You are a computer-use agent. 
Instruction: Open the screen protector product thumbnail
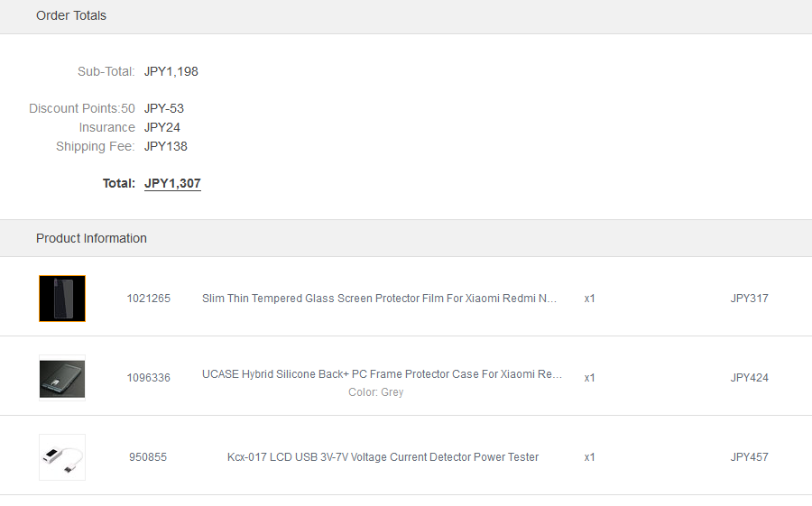click(62, 299)
